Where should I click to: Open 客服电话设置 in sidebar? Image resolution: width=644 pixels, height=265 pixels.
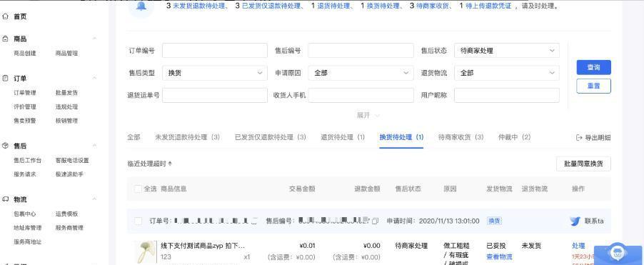click(x=72, y=160)
